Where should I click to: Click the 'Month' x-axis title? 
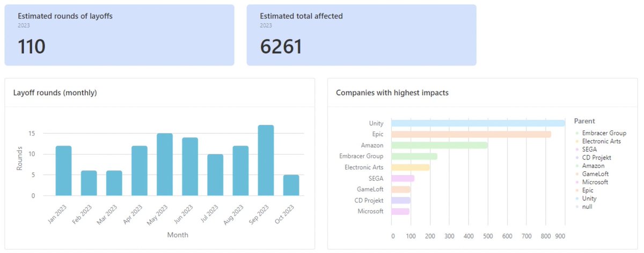pos(178,235)
